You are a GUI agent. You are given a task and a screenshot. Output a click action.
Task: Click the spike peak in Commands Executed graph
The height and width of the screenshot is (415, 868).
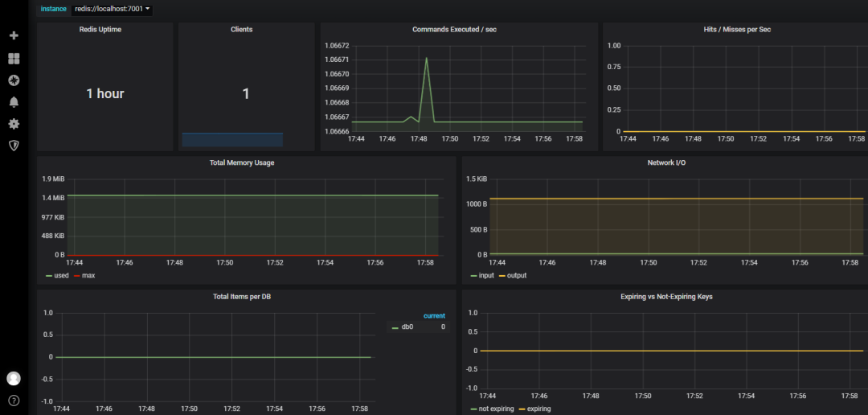tap(426, 58)
